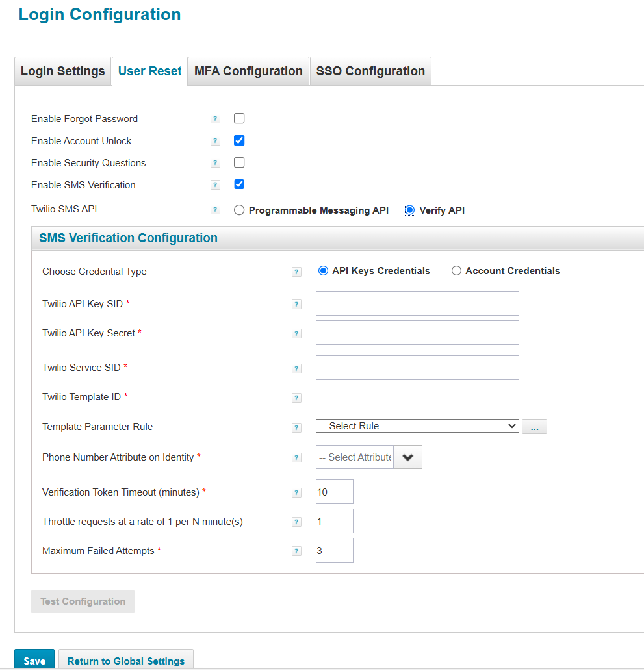Screen dimensions: 644x671
Task: Check Enable Security Questions
Action: (239, 162)
